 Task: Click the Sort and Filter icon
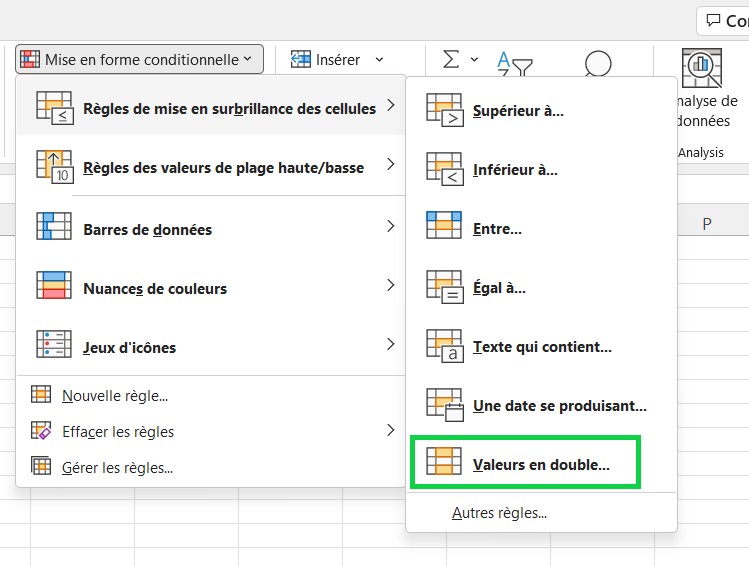[x=514, y=64]
